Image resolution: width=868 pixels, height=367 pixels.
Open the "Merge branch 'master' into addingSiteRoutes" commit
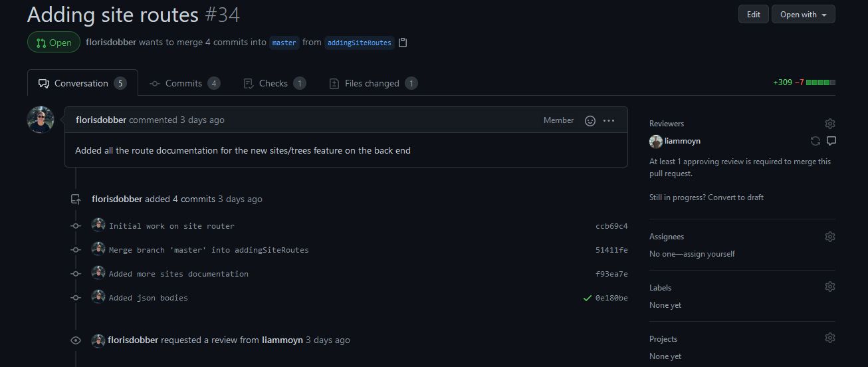click(209, 250)
